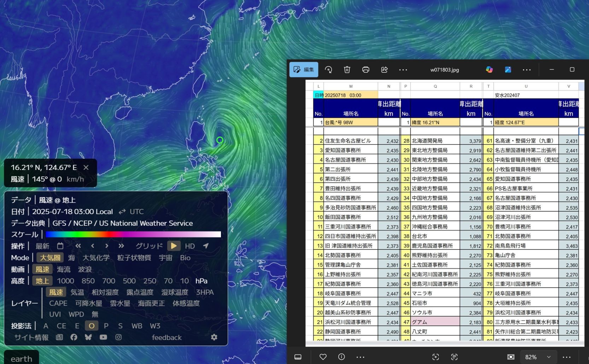Image resolution: width=589 pixels, height=364 pixels.
Task: Toggle the time display between Local and UTC
Action: [x=131, y=211]
